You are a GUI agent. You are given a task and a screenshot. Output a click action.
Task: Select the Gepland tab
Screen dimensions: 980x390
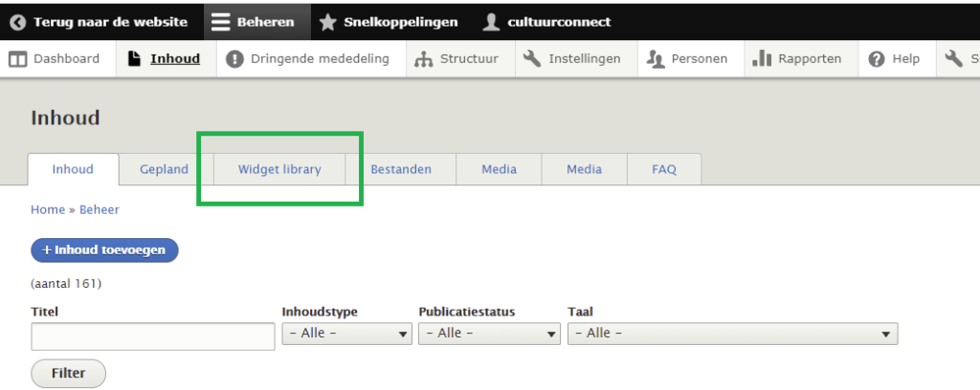click(x=164, y=170)
